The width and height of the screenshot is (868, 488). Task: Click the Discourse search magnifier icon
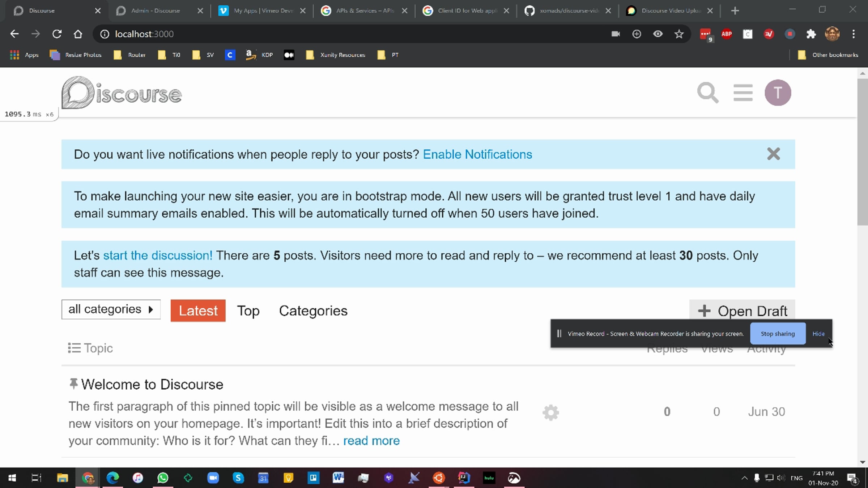(x=708, y=93)
